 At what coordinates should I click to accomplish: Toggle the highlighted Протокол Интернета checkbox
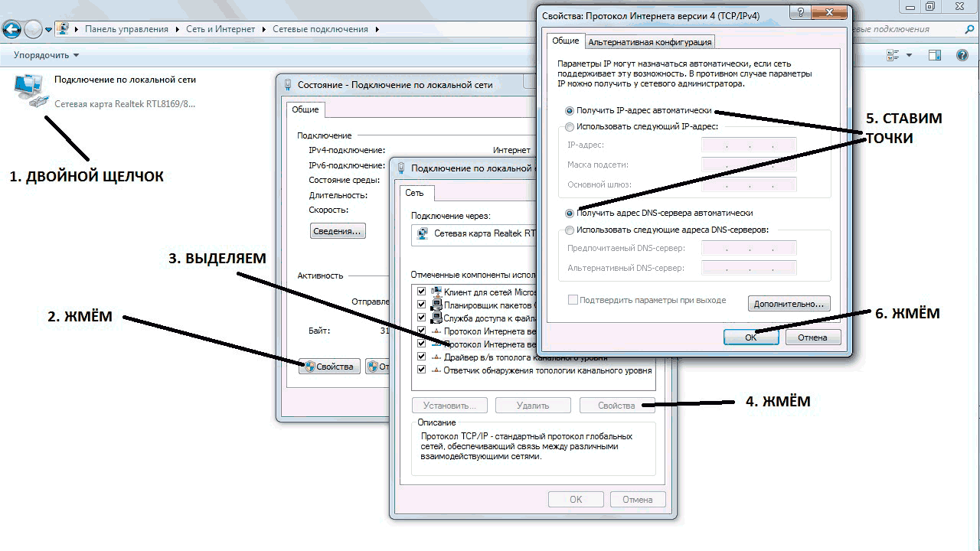point(421,344)
